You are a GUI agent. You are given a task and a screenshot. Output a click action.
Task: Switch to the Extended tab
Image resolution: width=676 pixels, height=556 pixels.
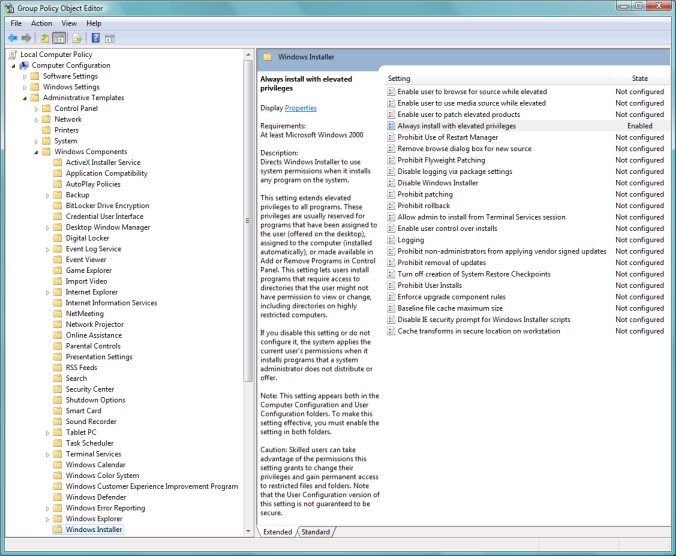pyautogui.click(x=277, y=532)
